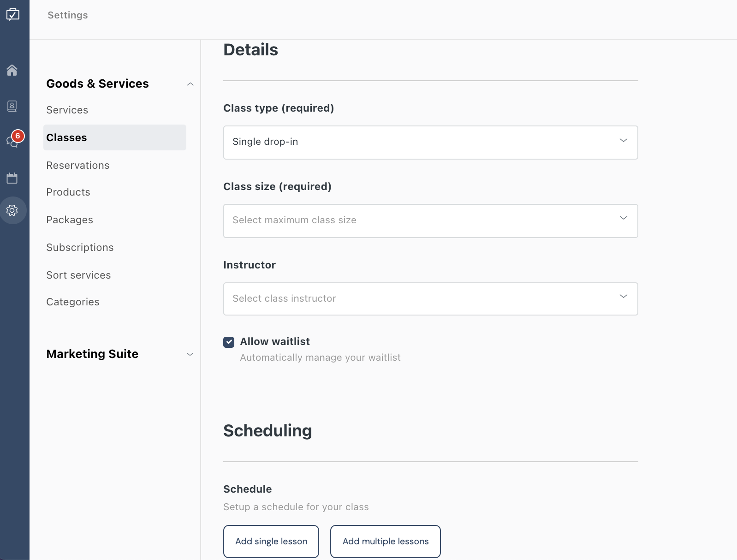Viewport: 737px width, 560px height.
Task: Go to the Home icon in sidebar
Action: tap(12, 70)
